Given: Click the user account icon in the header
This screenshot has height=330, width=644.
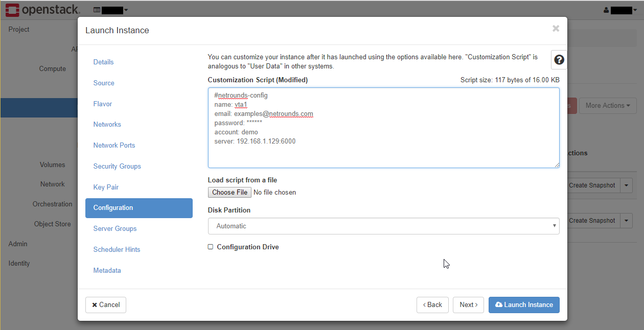Looking at the screenshot, I should tap(606, 10).
